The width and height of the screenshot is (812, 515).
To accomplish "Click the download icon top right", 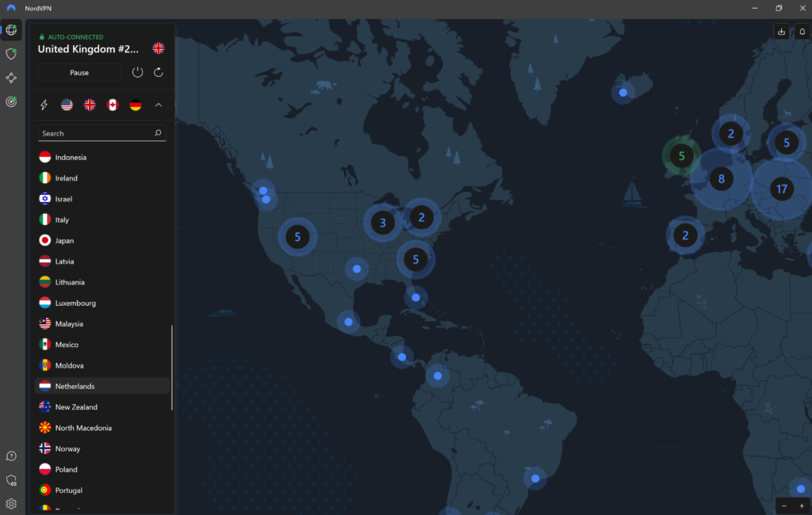I will (781, 32).
